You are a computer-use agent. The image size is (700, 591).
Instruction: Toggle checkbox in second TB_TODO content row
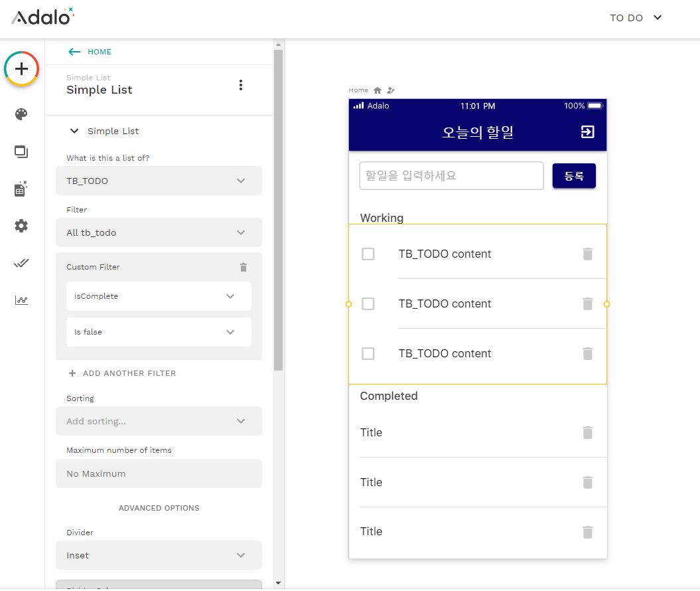tap(368, 304)
